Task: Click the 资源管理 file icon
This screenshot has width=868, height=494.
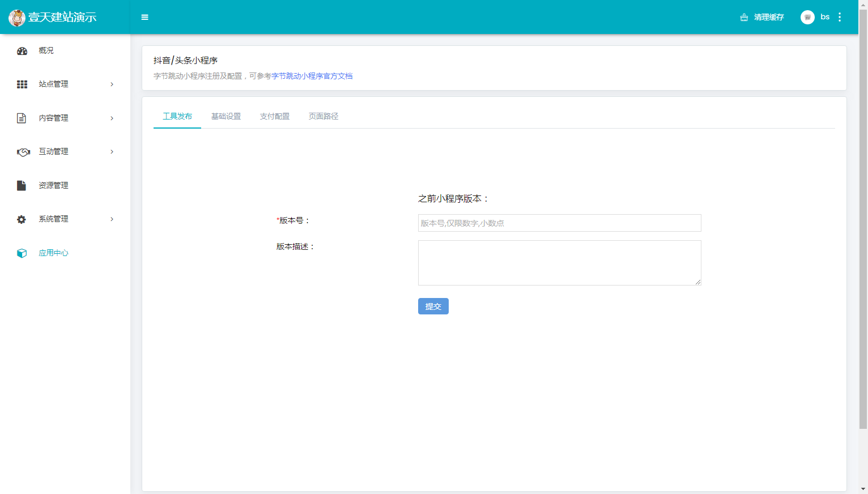Action: (22, 185)
